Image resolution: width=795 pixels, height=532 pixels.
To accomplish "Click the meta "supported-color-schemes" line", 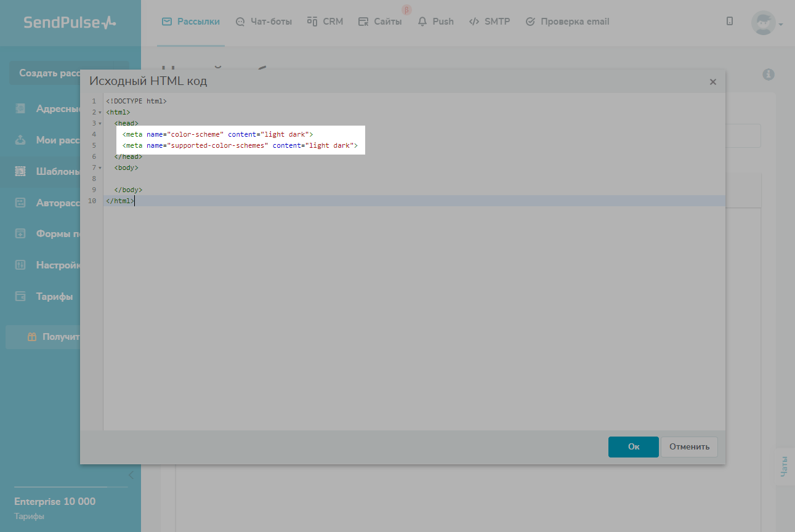I will click(240, 145).
